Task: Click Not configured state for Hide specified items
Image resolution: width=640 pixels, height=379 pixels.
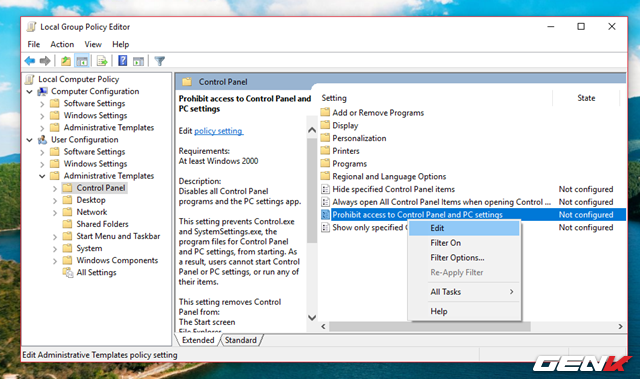Action: 586,189
